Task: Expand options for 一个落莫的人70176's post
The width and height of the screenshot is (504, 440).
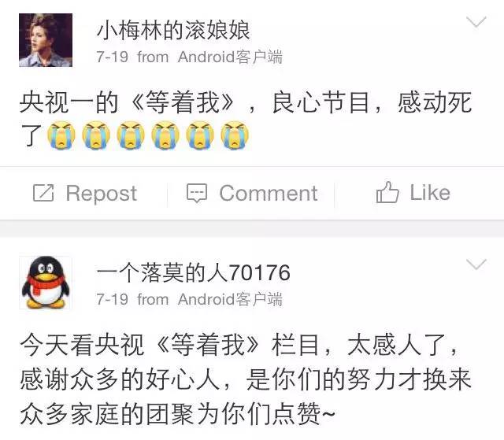Action: click(x=476, y=264)
